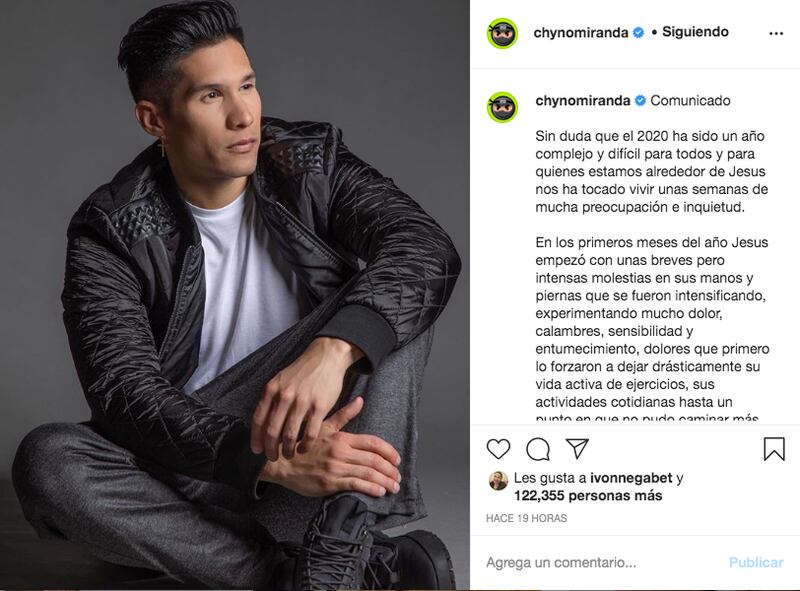Share post using paper plane icon

[578, 448]
